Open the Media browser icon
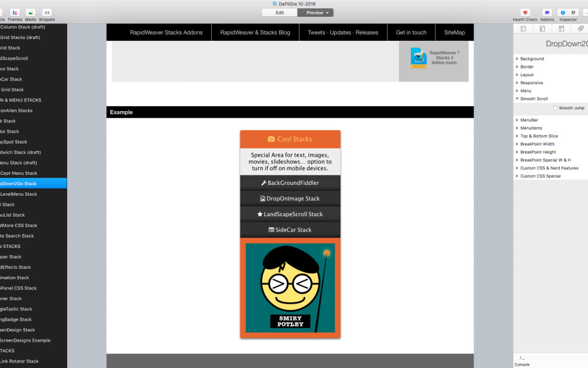The image size is (588, 368). point(31,13)
